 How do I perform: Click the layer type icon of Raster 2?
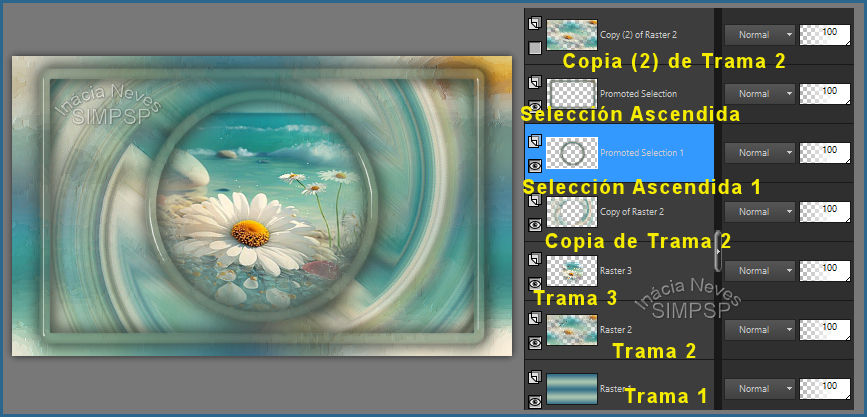coord(535,319)
